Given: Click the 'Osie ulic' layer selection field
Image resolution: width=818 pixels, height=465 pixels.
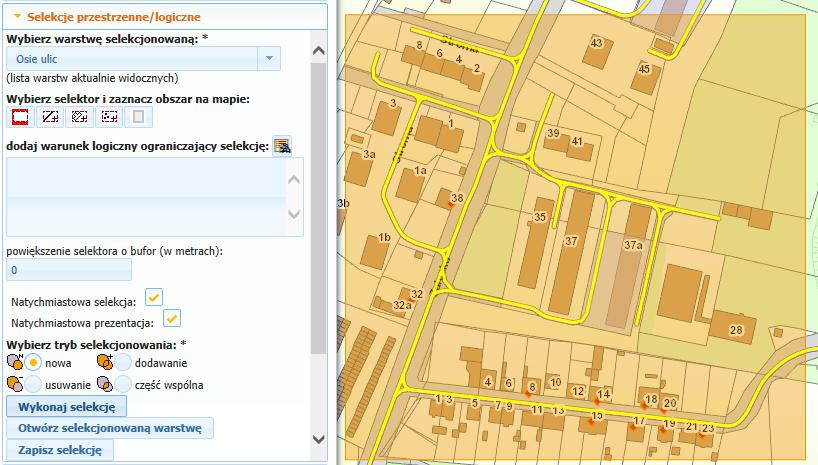Looking at the screenshot, I should 132,58.
